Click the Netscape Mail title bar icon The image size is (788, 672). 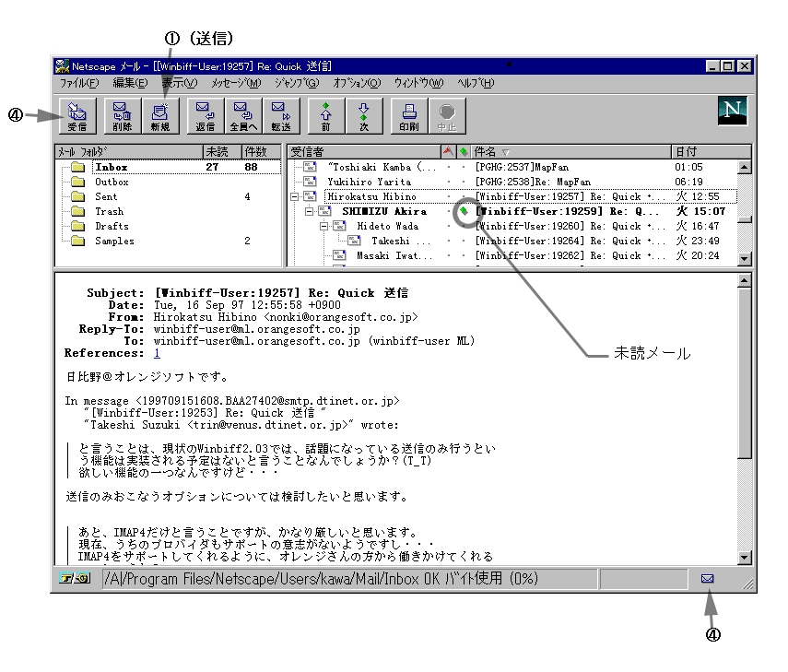coord(63,66)
